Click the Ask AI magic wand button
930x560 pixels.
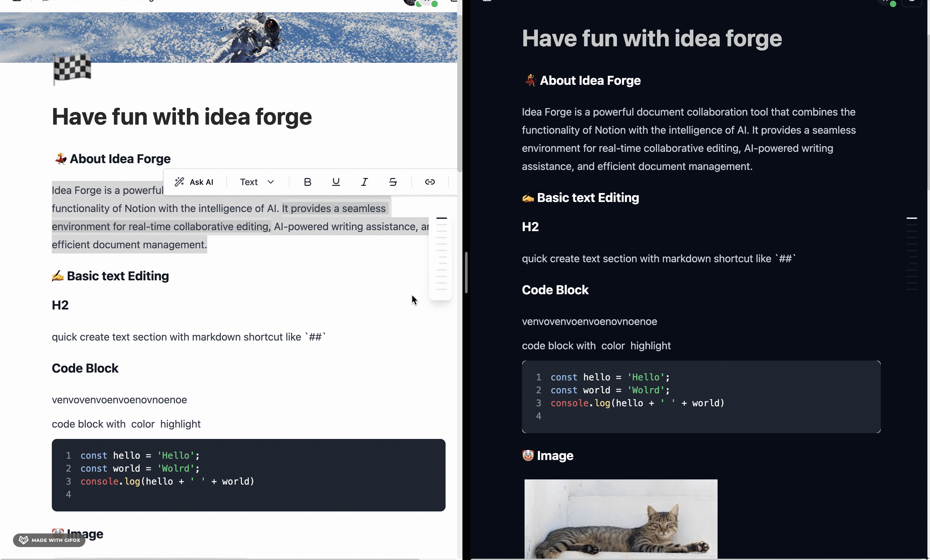194,182
